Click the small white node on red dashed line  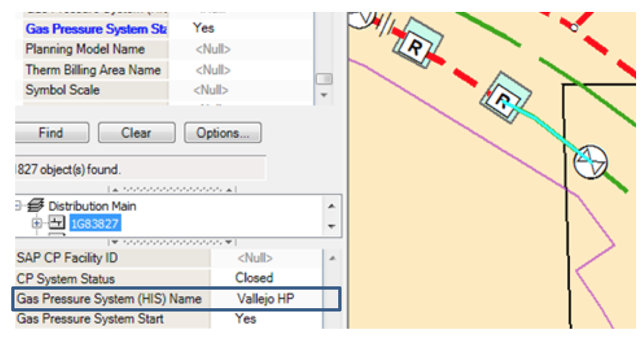(x=575, y=27)
